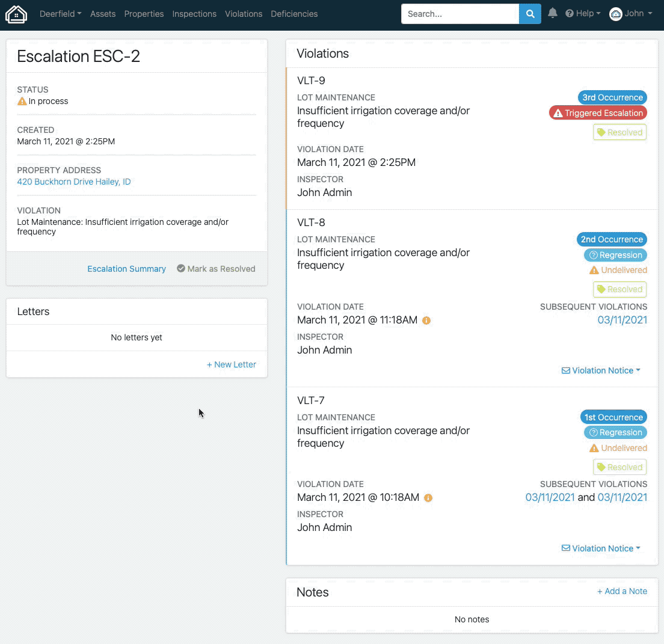Click the John user avatar icon
The image size is (664, 644).
coord(615,14)
